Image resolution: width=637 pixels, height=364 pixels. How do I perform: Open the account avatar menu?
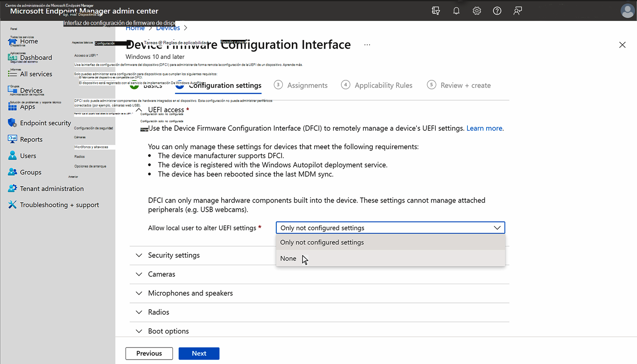[627, 11]
